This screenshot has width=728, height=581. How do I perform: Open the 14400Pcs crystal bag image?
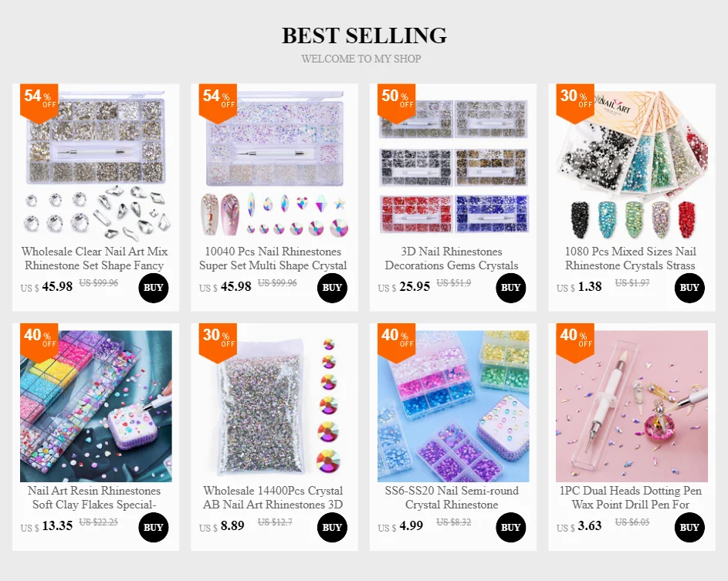274,406
